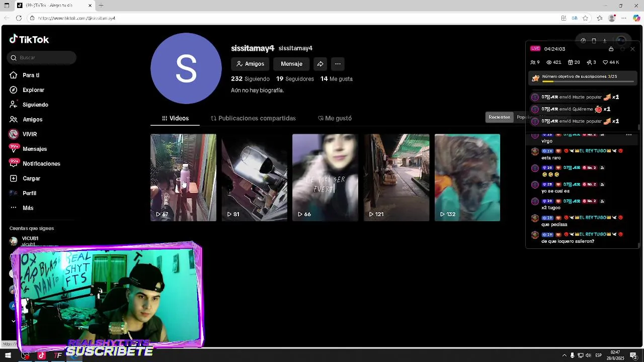This screenshot has height=362, width=644.
Task: Click the chat message 'de que loquero salieron?'
Action: (568, 241)
